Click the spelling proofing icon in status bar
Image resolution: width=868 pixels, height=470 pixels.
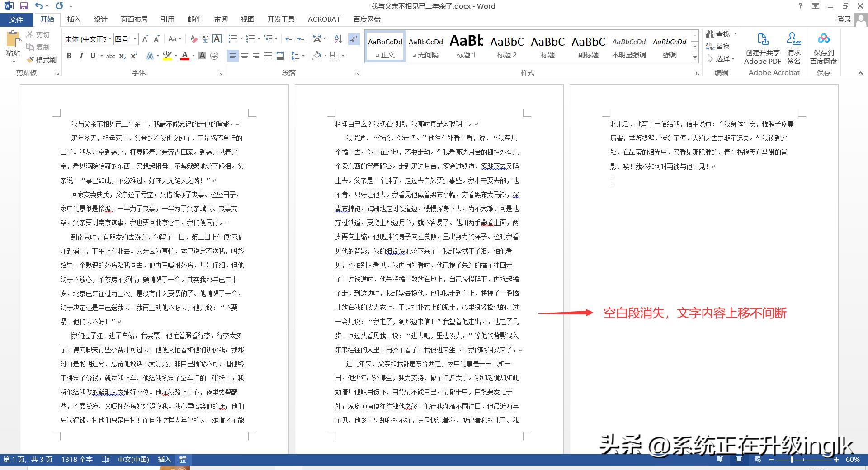click(x=105, y=459)
